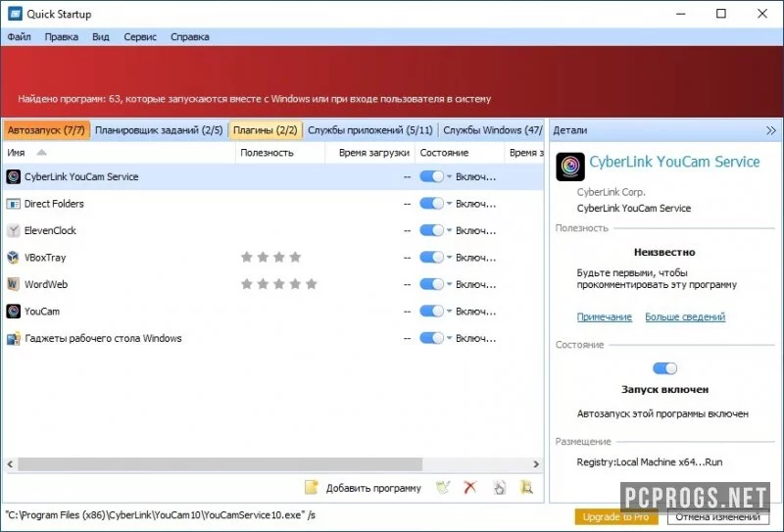
Task: Toggle the ElevenClock startup switch
Action: point(431,230)
